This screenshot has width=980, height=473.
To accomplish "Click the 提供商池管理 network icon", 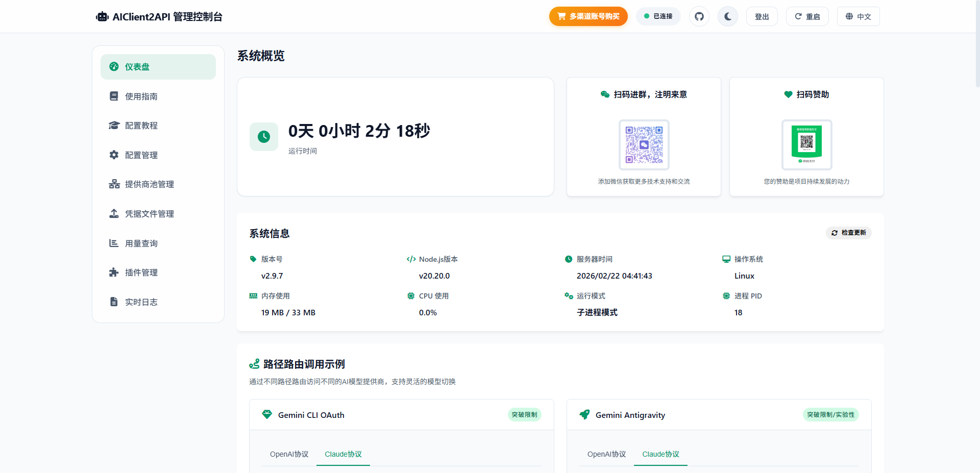I will [114, 184].
